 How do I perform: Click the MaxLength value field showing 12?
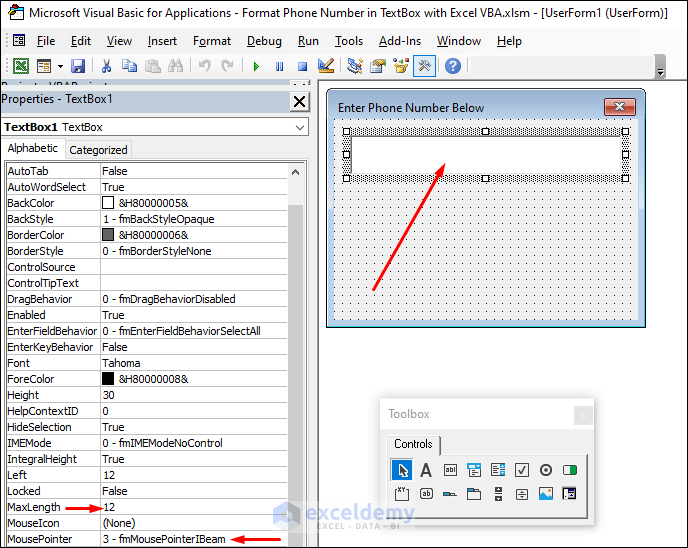(194, 507)
